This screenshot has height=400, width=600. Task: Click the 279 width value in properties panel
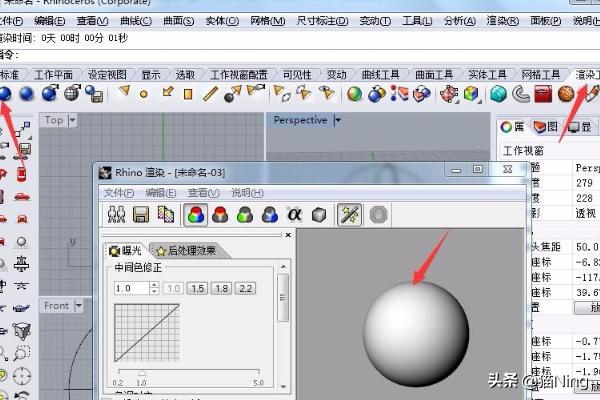(584, 183)
